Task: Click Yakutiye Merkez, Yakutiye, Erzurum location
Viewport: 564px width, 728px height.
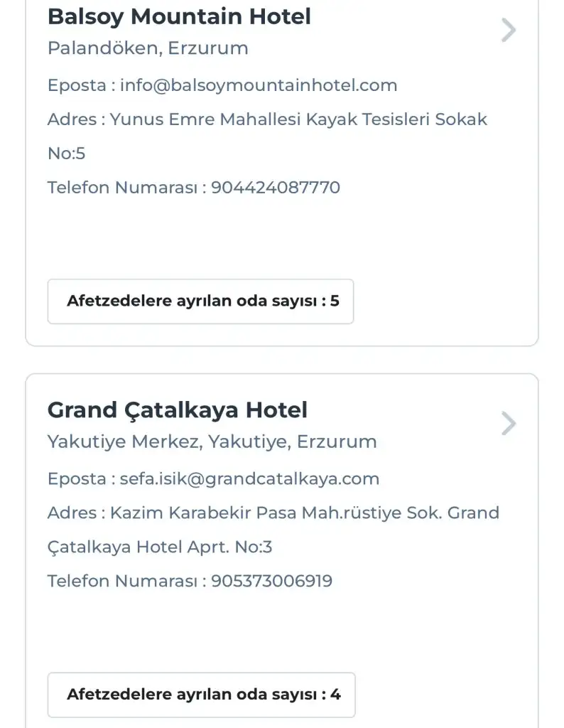Action: pyautogui.click(x=212, y=442)
